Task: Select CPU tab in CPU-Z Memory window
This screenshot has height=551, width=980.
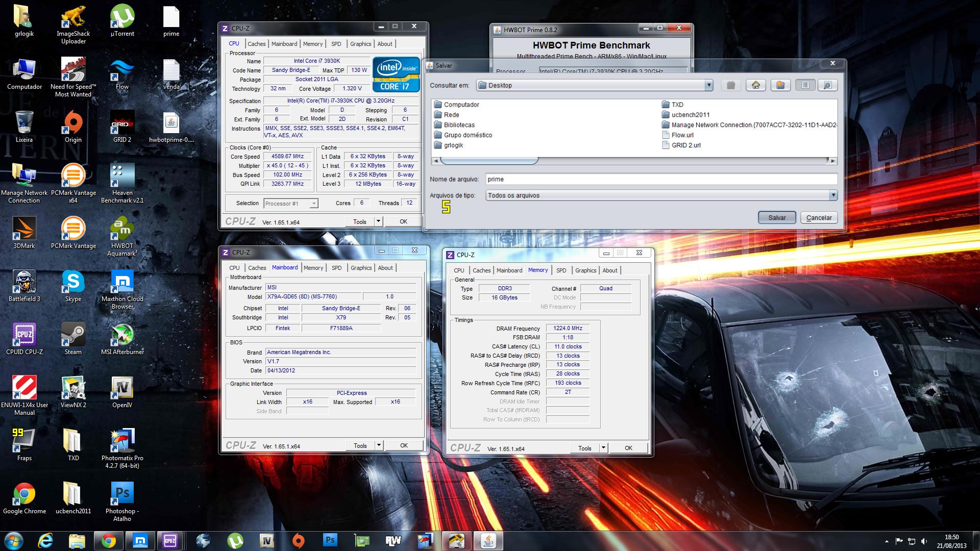Action: (x=459, y=270)
